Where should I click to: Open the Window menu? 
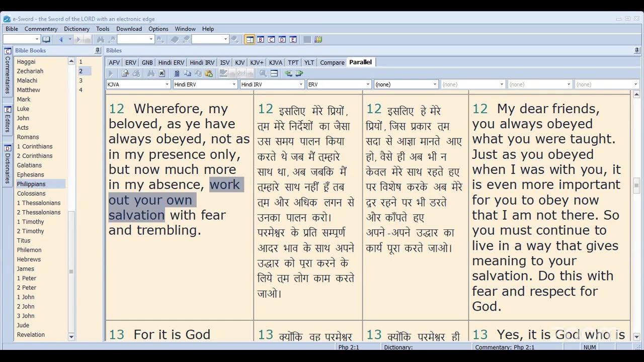[x=185, y=29]
